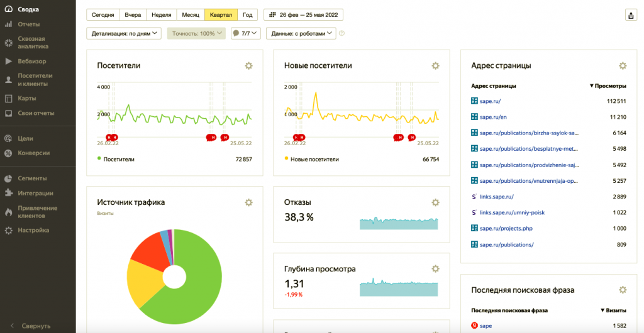Screen dimensions: 644x333
Task: Open the Посетители widget settings gear
Action: (x=248, y=65)
